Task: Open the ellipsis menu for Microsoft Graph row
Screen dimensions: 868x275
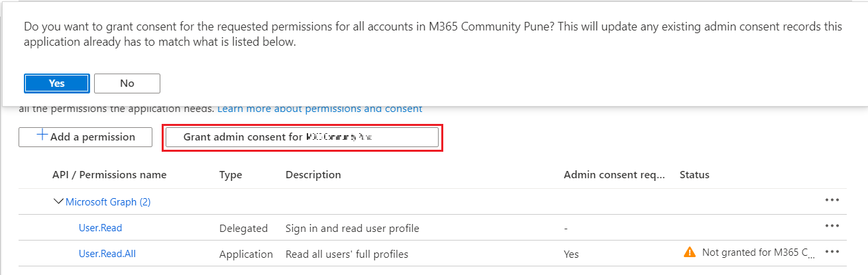Action: click(x=832, y=201)
